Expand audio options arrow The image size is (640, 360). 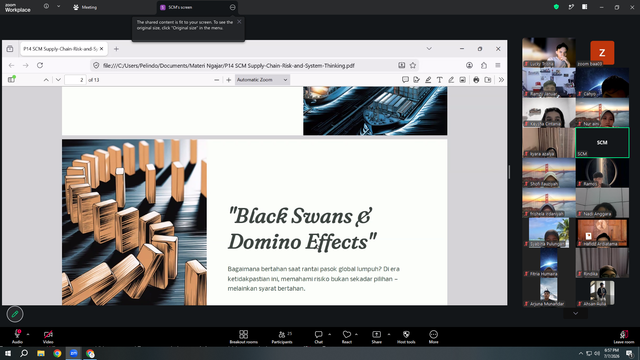point(28,334)
